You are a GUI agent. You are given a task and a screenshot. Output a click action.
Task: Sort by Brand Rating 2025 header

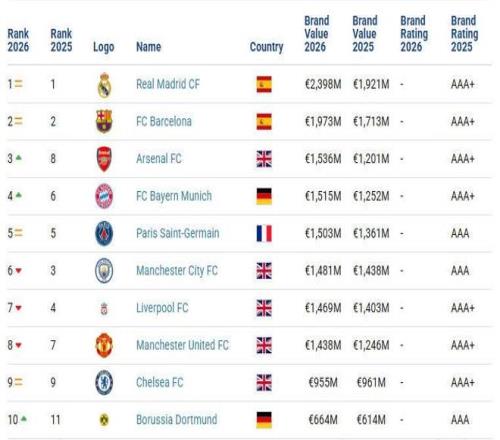pyautogui.click(x=464, y=34)
